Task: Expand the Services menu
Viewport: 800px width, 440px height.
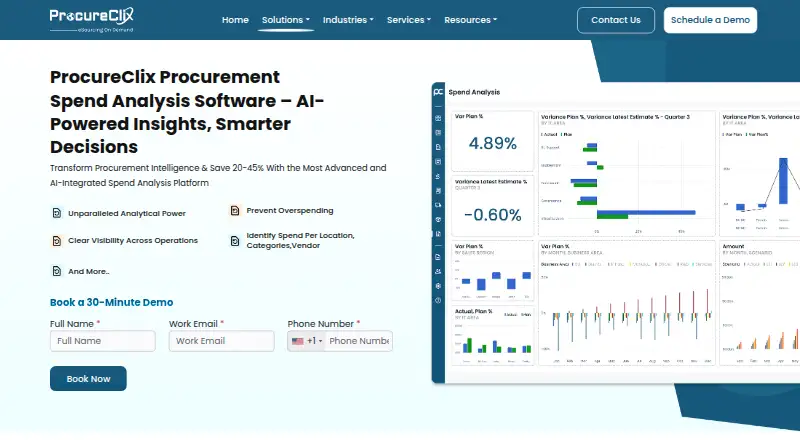Action: (409, 20)
